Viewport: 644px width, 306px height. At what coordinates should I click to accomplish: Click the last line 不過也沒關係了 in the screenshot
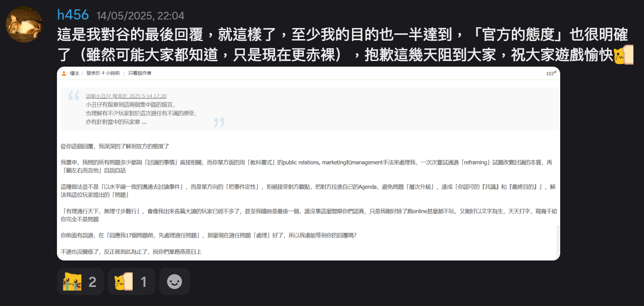click(x=131, y=252)
